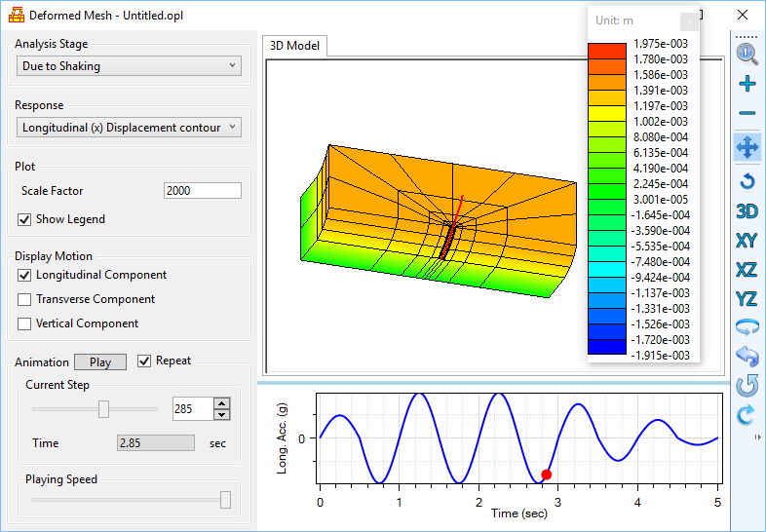Click the Scale Factor input field
766x532 pixels.
click(x=202, y=191)
